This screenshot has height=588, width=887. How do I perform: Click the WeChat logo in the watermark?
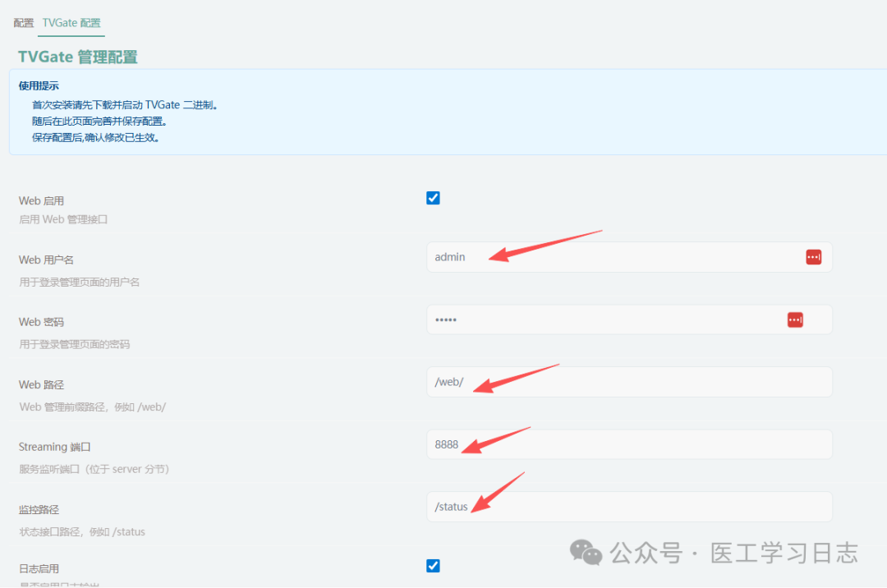tap(586, 553)
